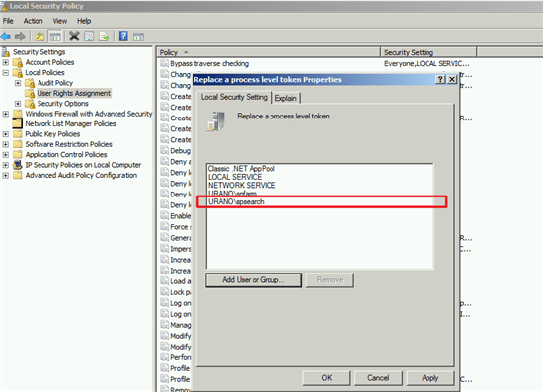This screenshot has width=543, height=392.
Task: Select the Bypass traverse checking policy
Action: pyautogui.click(x=209, y=64)
